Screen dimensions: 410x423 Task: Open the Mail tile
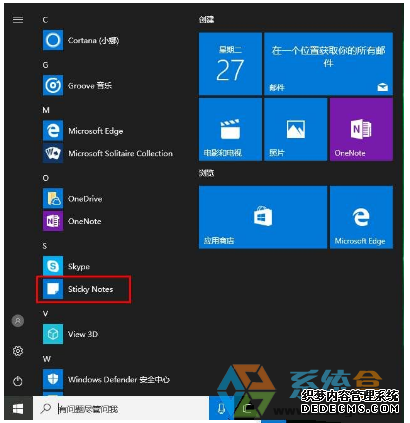328,64
